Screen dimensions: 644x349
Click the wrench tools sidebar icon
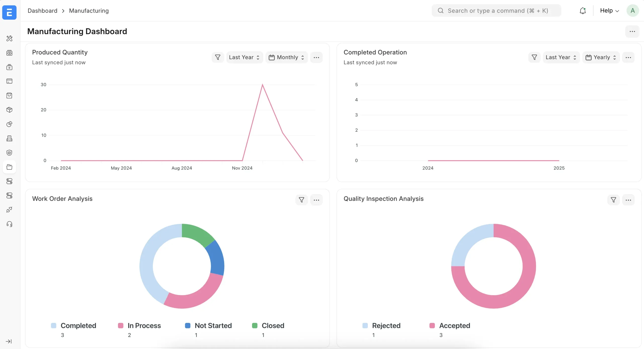pos(9,38)
